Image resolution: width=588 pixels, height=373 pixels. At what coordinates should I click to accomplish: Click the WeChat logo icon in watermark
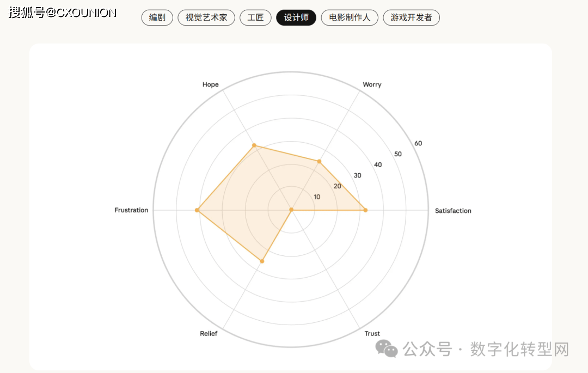pos(388,349)
